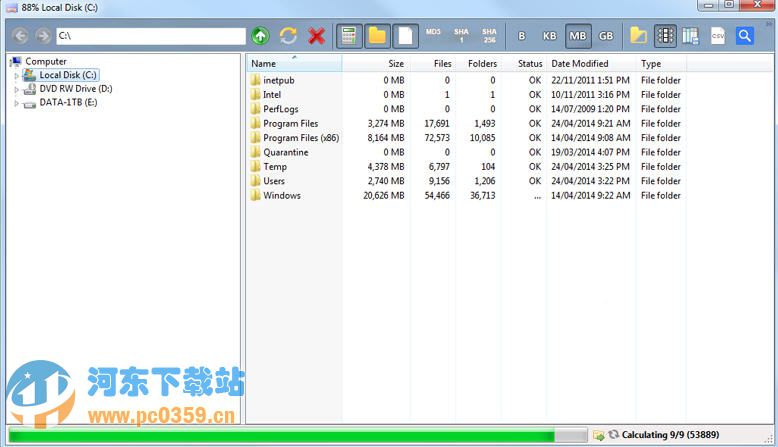The image size is (778, 447).
Task: Click the status bar refresh spinner icon
Action: point(614,435)
